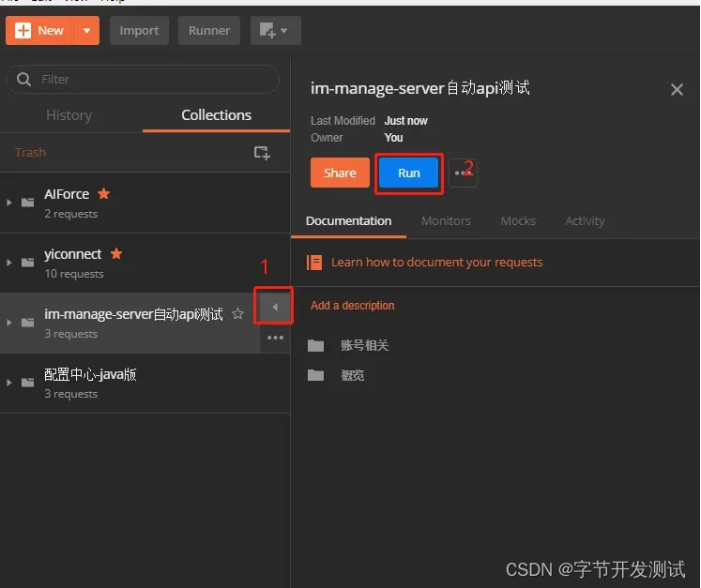Open details panel more actions button
The image size is (701, 588).
point(463,173)
